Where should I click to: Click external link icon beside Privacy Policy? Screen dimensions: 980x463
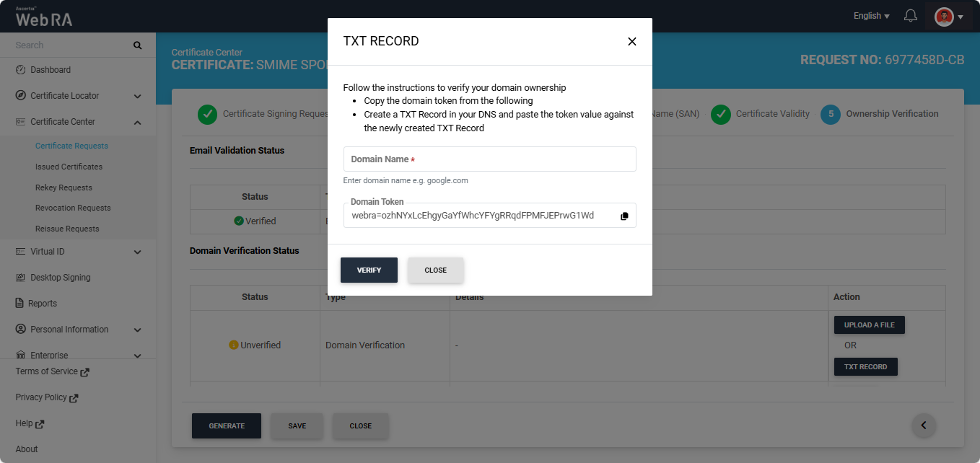pos(74,398)
